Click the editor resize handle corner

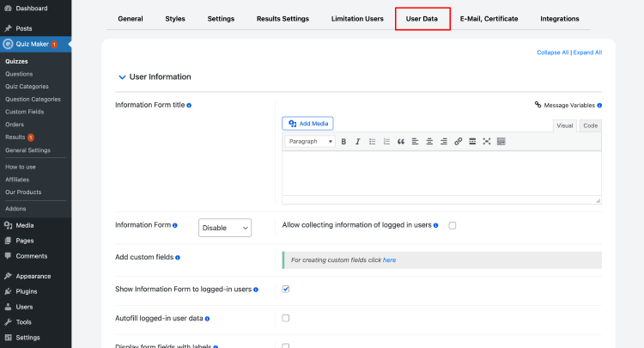click(598, 200)
